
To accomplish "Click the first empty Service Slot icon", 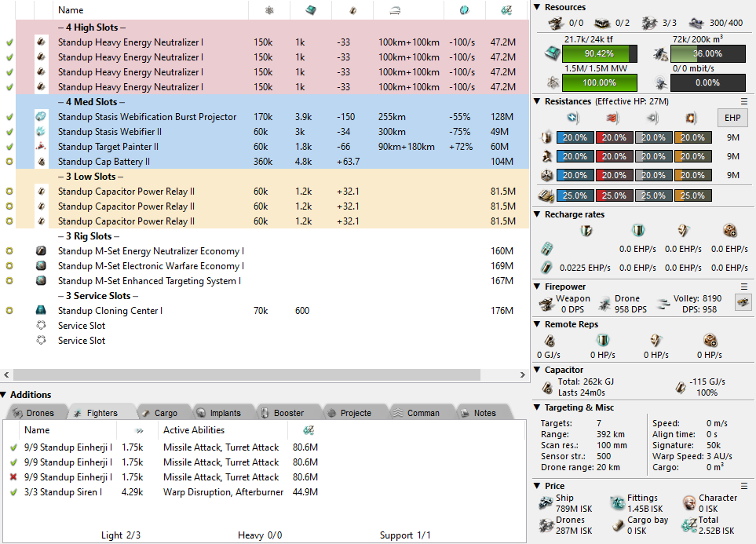I will click(41, 326).
